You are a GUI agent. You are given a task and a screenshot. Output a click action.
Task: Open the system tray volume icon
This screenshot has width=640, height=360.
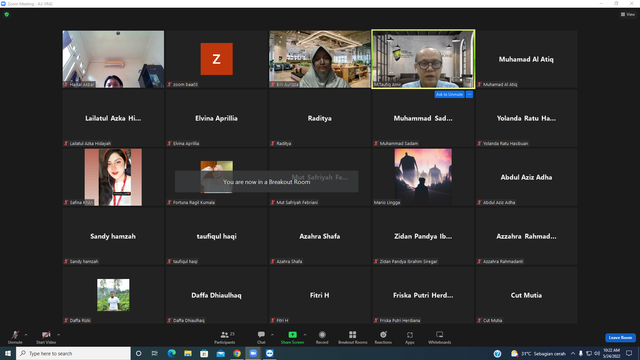click(597, 353)
